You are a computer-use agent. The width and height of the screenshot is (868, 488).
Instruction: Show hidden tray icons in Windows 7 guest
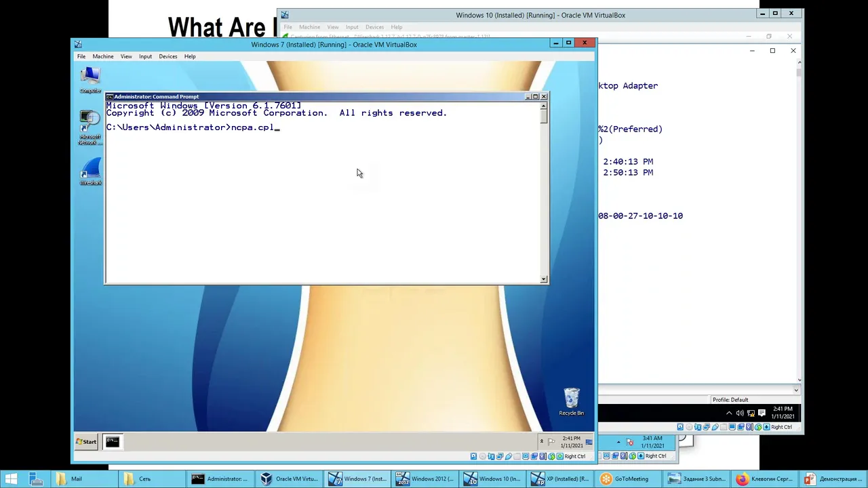541,442
